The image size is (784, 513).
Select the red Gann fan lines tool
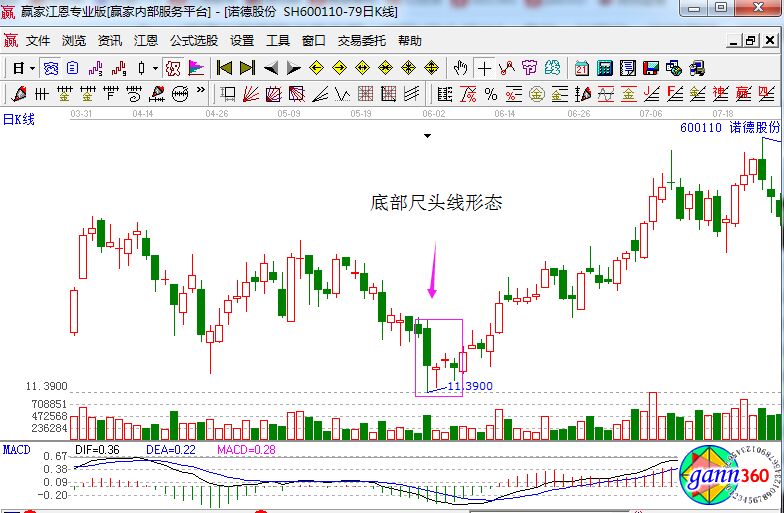click(x=250, y=94)
